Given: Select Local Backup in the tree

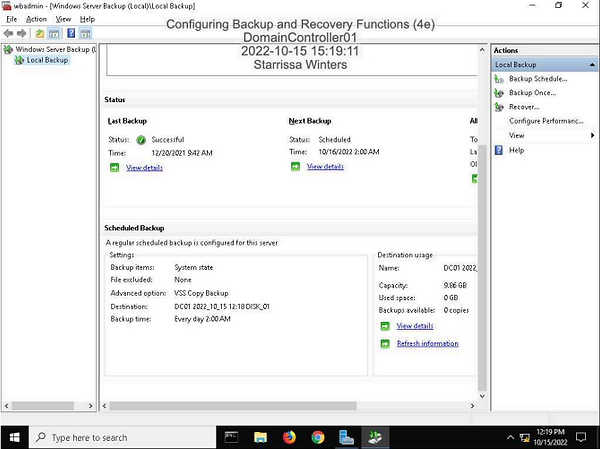Looking at the screenshot, I should click(x=47, y=60).
